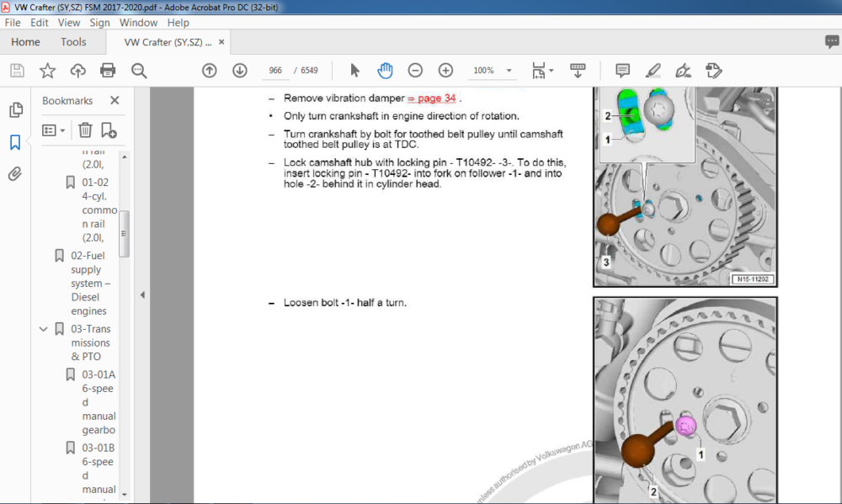The width and height of the screenshot is (842, 504).
Task: Click the scrolling mode keyboard icon
Action: (578, 71)
